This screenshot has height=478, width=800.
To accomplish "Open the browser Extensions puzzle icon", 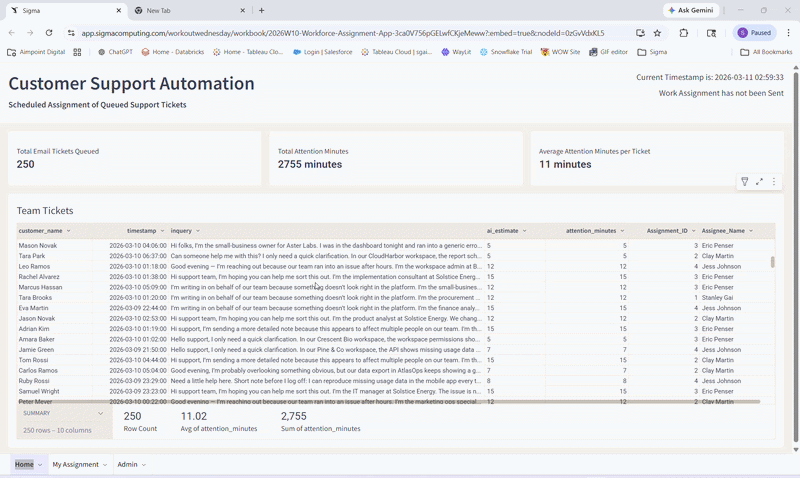I will (x=684, y=32).
